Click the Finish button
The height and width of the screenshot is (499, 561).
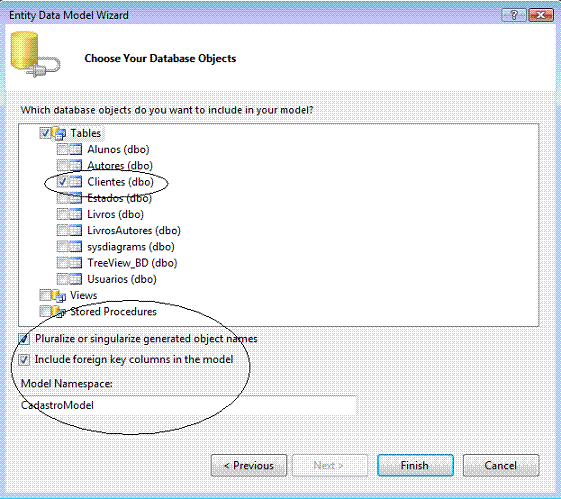(415, 465)
